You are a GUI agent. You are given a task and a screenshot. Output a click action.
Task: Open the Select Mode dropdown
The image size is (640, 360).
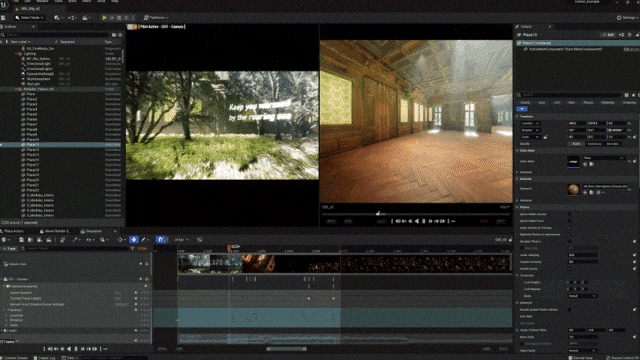[x=29, y=18]
